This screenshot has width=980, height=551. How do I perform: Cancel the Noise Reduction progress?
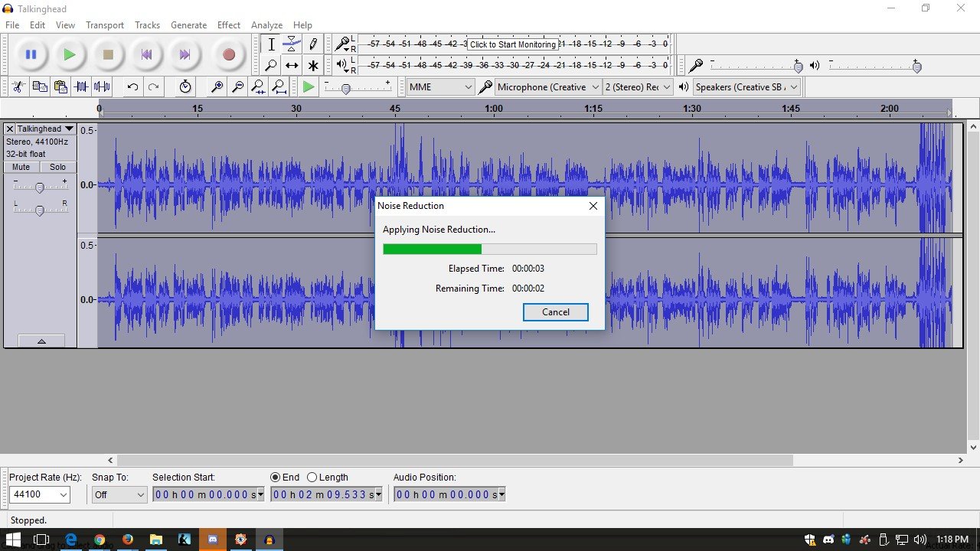[556, 311]
